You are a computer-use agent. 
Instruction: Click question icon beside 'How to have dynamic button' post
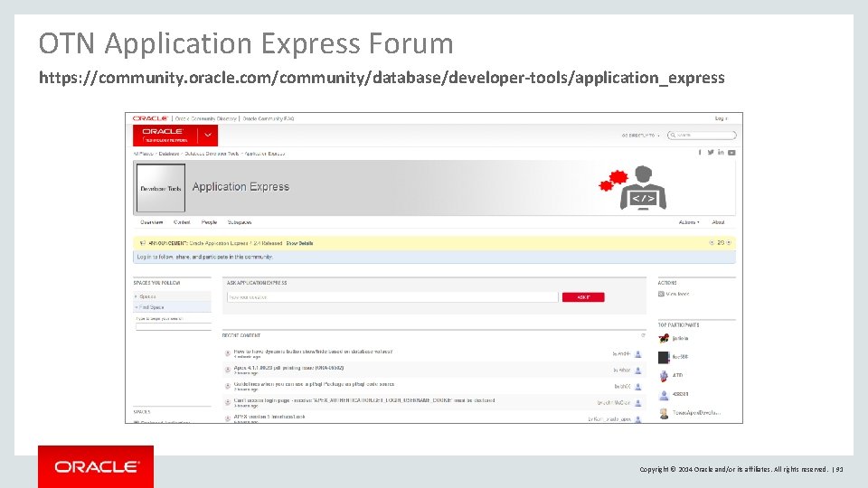coord(228,353)
